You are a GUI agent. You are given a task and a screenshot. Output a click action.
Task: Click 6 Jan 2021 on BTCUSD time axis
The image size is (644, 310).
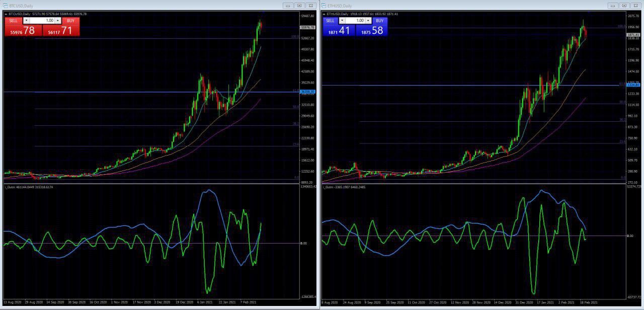[205, 302]
